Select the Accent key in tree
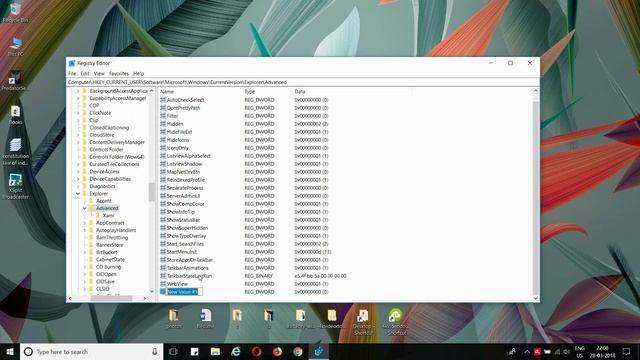Image resolution: width=640 pixels, height=360 pixels. point(104,201)
